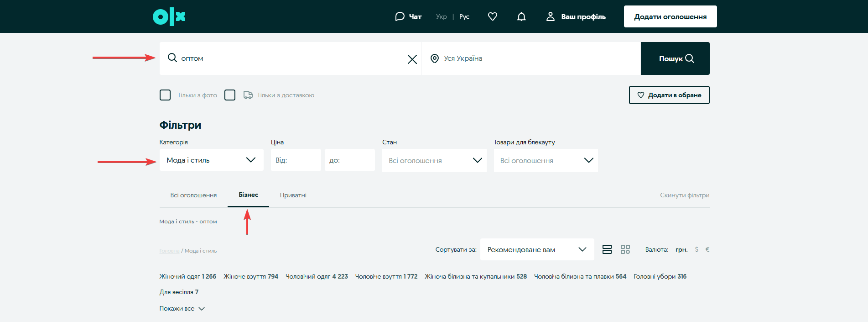
Task: Expand Покажи все categories list
Action: coord(182,309)
